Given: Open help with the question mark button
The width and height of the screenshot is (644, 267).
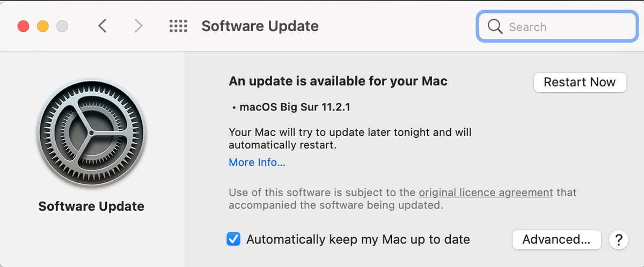Looking at the screenshot, I should pos(618,239).
